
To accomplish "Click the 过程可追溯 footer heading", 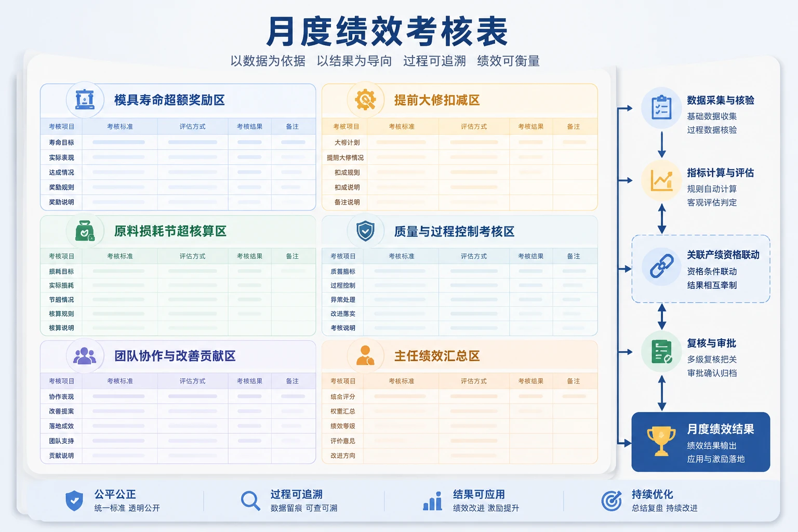I will 297,495.
